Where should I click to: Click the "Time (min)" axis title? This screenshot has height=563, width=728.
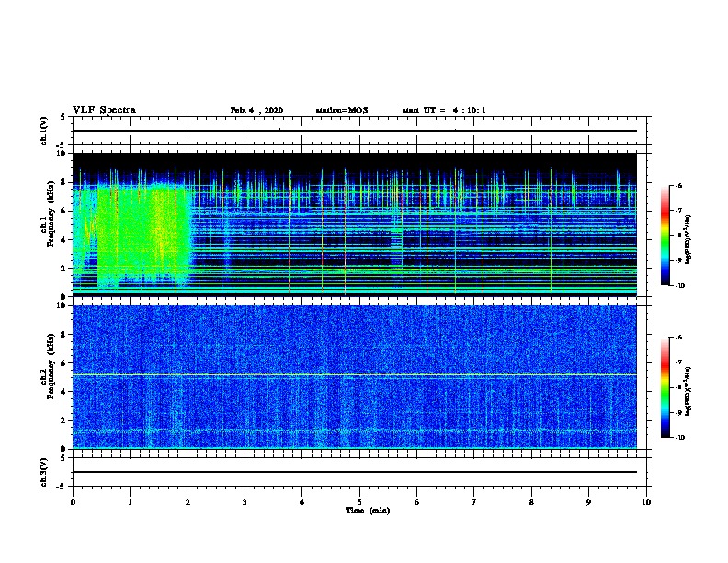tap(368, 511)
